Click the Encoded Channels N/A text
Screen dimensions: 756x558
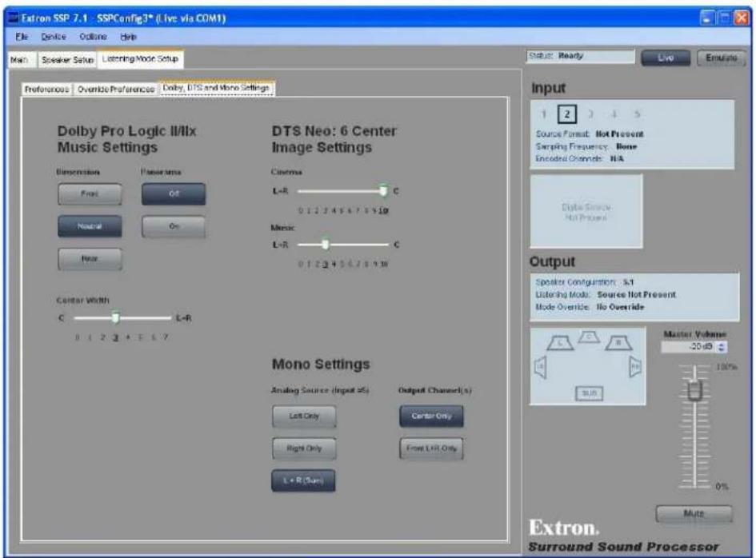point(579,158)
